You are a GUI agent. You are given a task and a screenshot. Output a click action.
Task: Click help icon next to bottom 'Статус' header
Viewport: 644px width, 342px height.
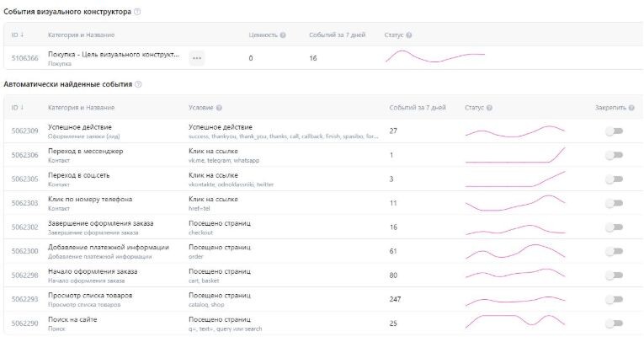tap(490, 108)
